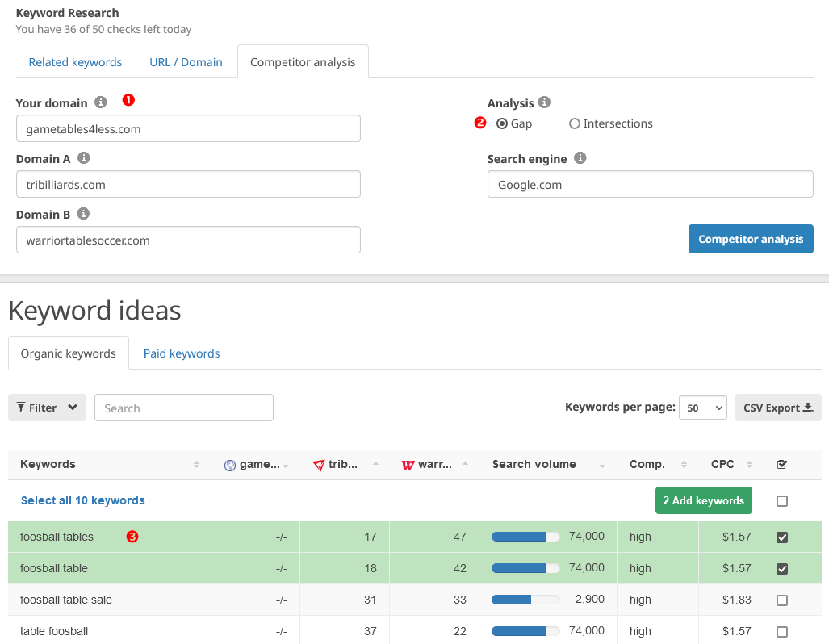
Task: Check the table foosball row checkbox
Action: (782, 632)
